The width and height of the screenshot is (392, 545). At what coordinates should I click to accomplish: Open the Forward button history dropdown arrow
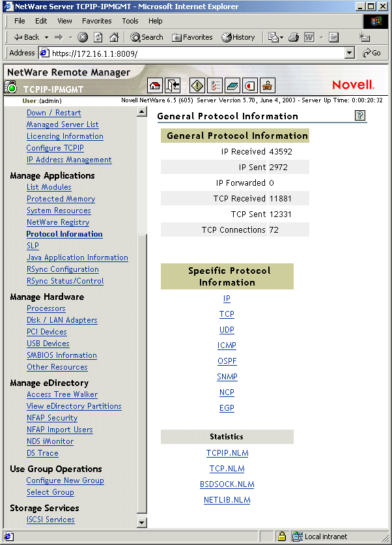tap(70, 37)
